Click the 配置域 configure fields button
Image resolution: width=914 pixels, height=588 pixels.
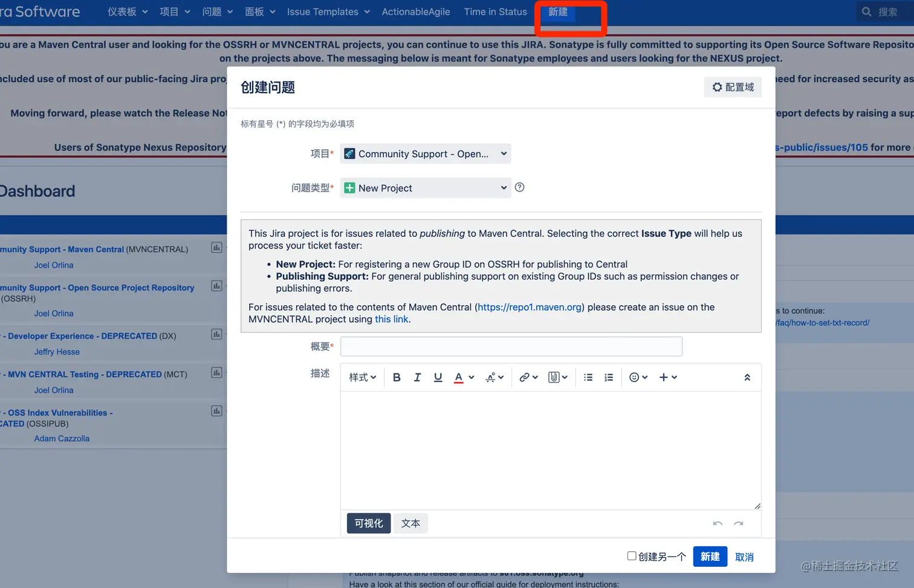coord(733,87)
